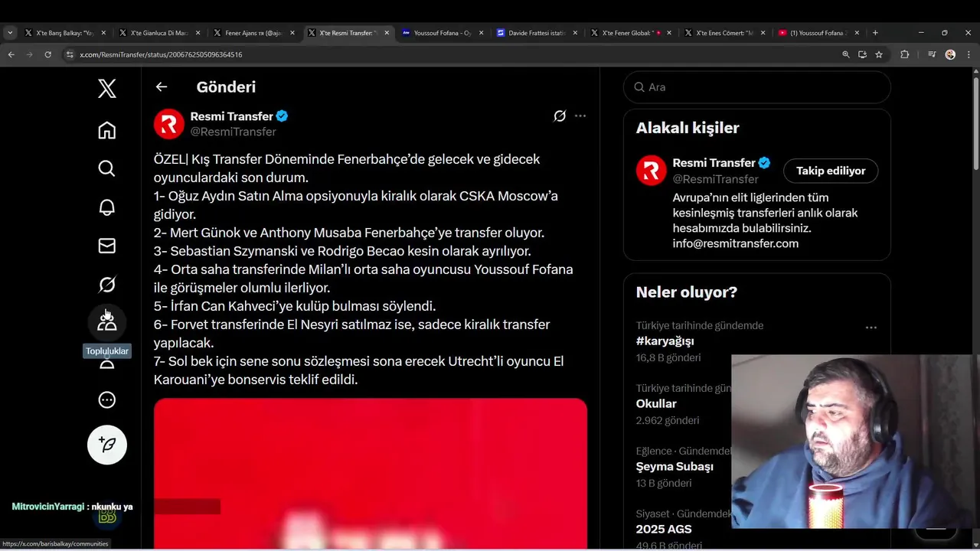Open the Messages envelope icon
Viewport: 980px width, 551px height.
(107, 246)
